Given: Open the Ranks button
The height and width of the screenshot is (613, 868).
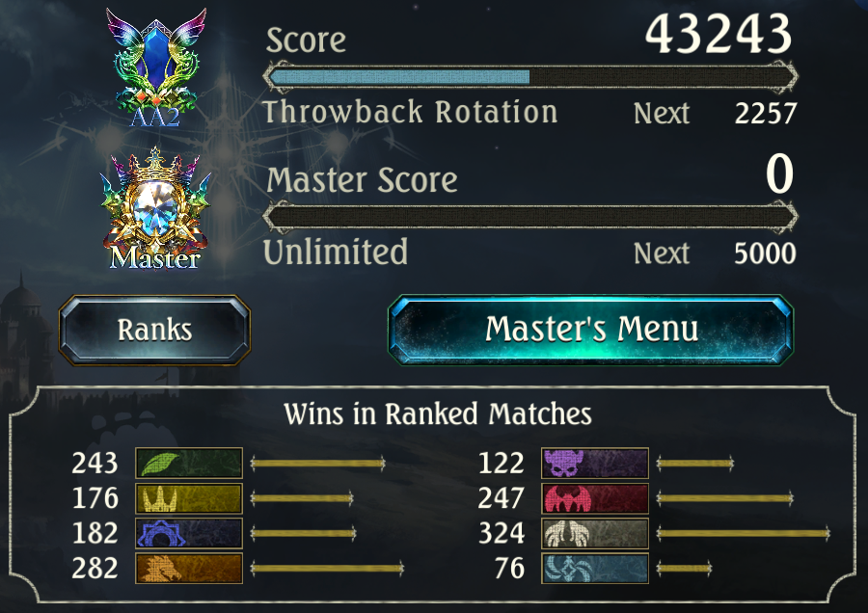Looking at the screenshot, I should click(154, 331).
